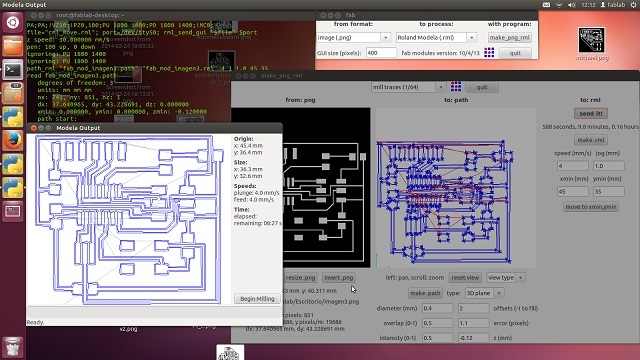Open the mail indicator in top panel

(x=547, y=4)
